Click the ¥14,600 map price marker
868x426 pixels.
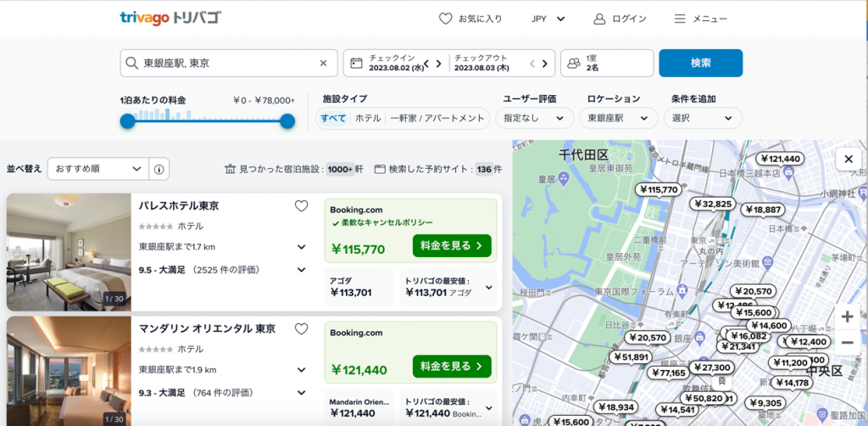[x=768, y=326]
